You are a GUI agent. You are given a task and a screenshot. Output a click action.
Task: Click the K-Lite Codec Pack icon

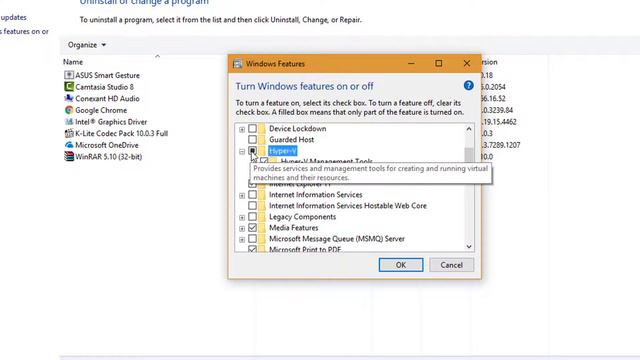pos(69,133)
